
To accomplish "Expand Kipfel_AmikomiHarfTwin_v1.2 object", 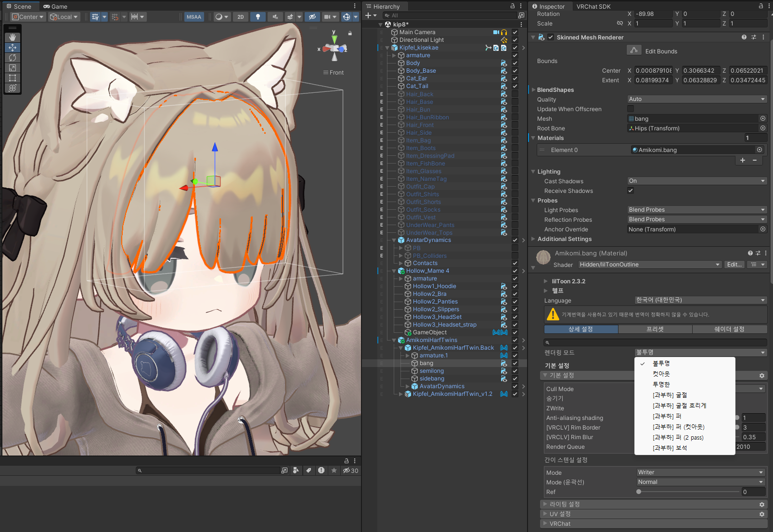I will (x=400, y=394).
